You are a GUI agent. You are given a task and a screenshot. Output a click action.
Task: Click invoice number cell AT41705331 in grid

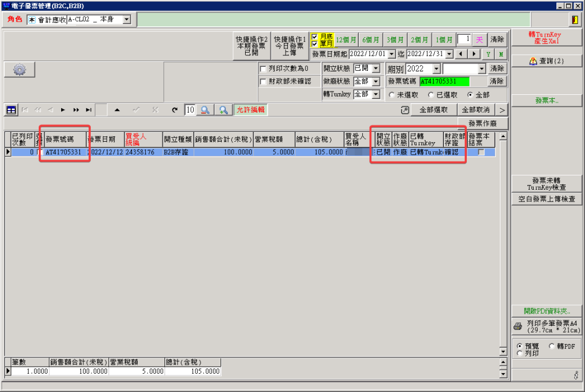point(65,153)
